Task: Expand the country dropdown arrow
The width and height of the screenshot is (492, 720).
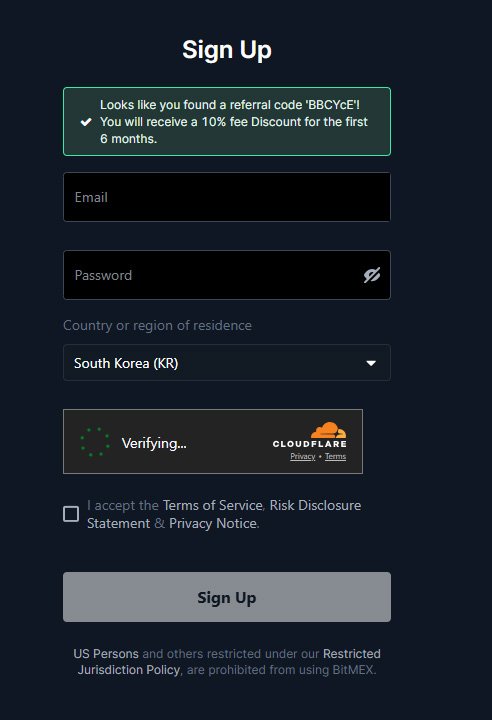Action: point(371,363)
